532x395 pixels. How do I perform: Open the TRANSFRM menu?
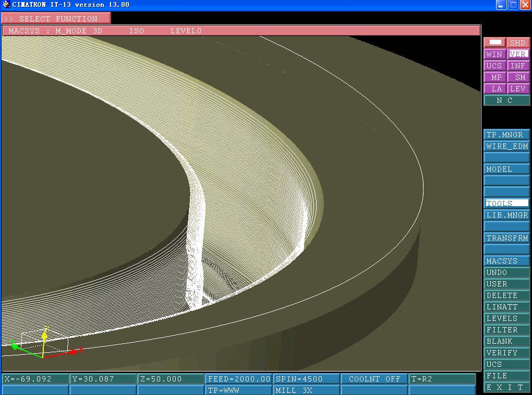(506, 238)
